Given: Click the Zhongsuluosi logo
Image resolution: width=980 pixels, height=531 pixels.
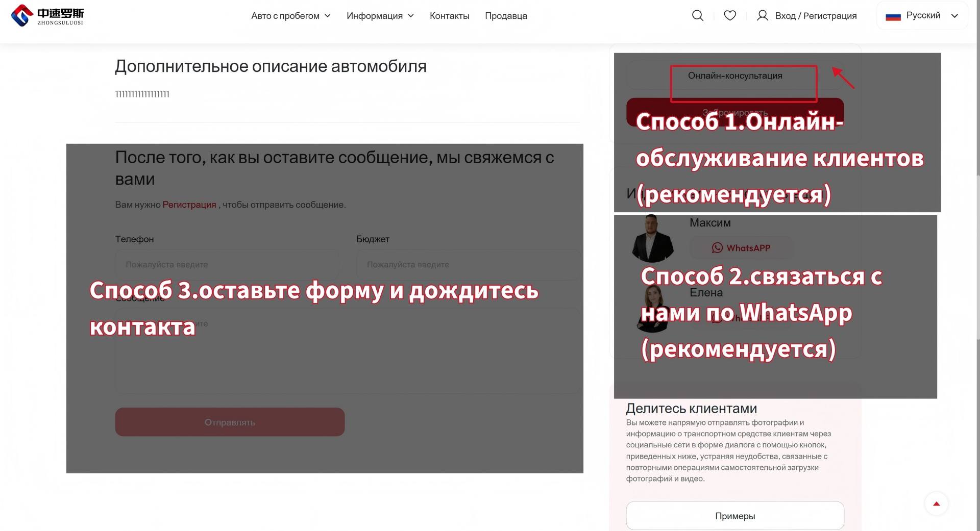Looking at the screenshot, I should tap(47, 15).
